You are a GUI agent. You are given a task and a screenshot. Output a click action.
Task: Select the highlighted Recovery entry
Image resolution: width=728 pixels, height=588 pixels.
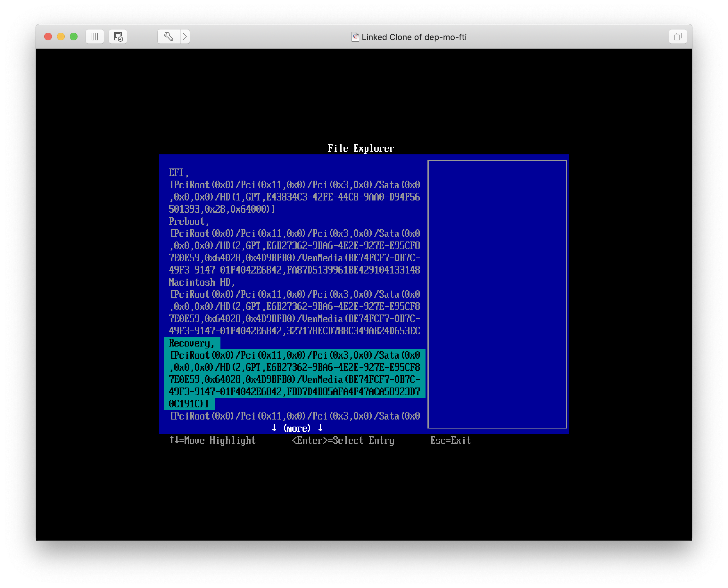pyautogui.click(x=192, y=343)
